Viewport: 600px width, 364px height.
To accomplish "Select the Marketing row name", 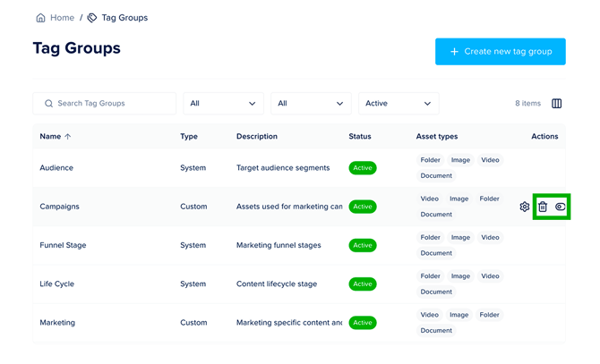I will (x=57, y=323).
